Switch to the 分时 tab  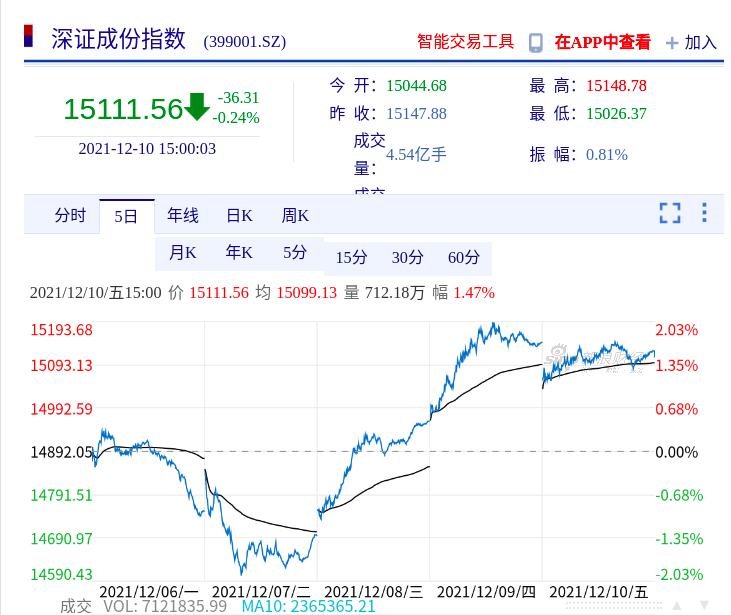tap(70, 215)
